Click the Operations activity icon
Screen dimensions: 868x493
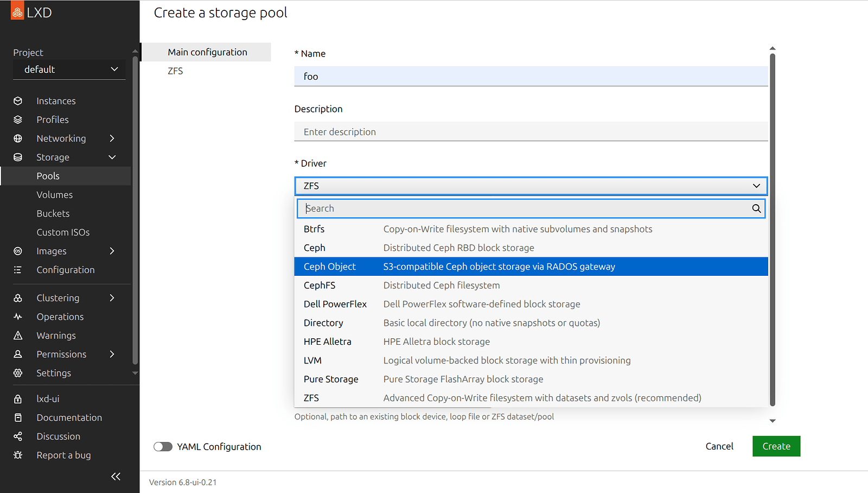[18, 317]
